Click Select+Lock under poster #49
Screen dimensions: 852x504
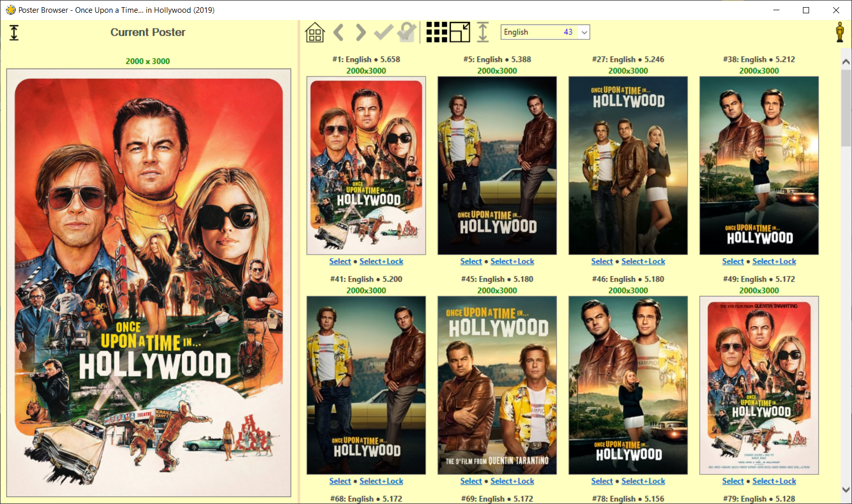[x=774, y=481]
